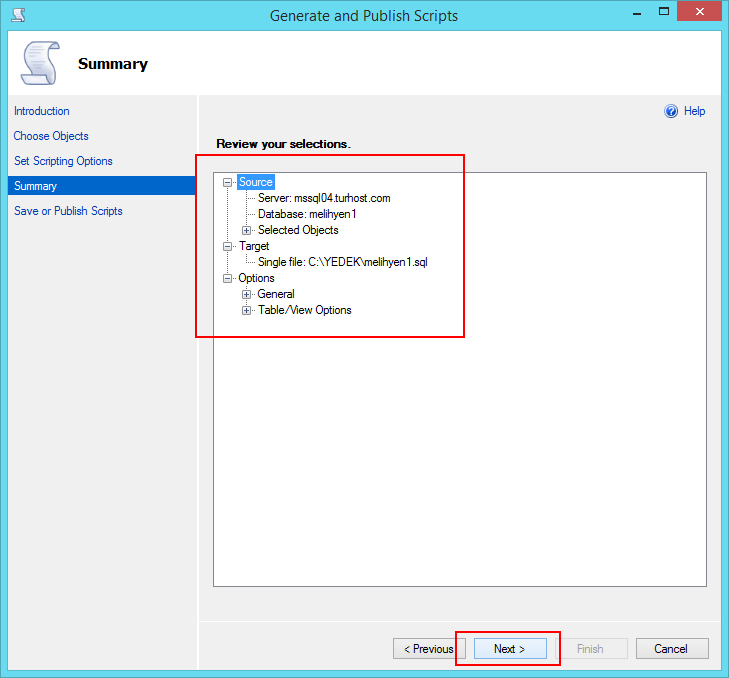Go to the Introduction step
The width and height of the screenshot is (729, 678).
[42, 111]
